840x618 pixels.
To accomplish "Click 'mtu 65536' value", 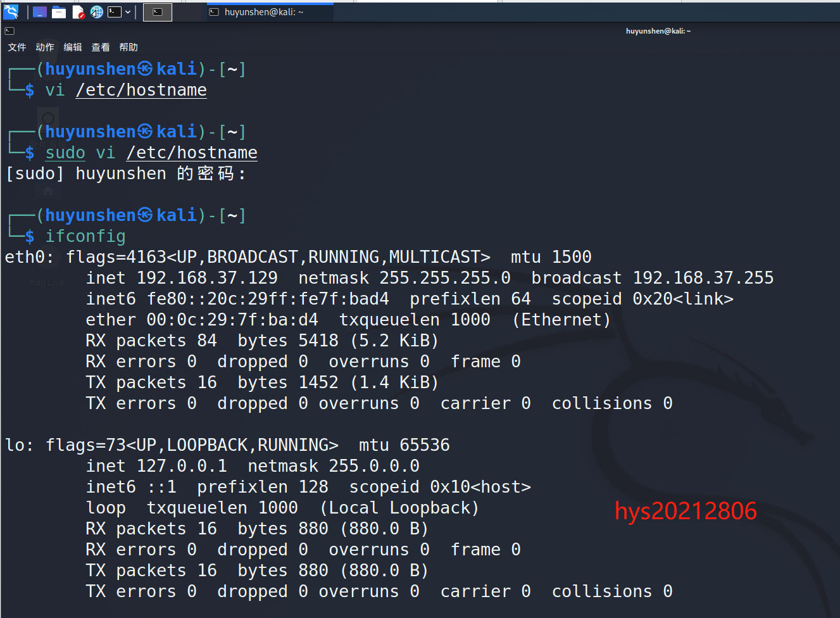I will tap(404, 445).
